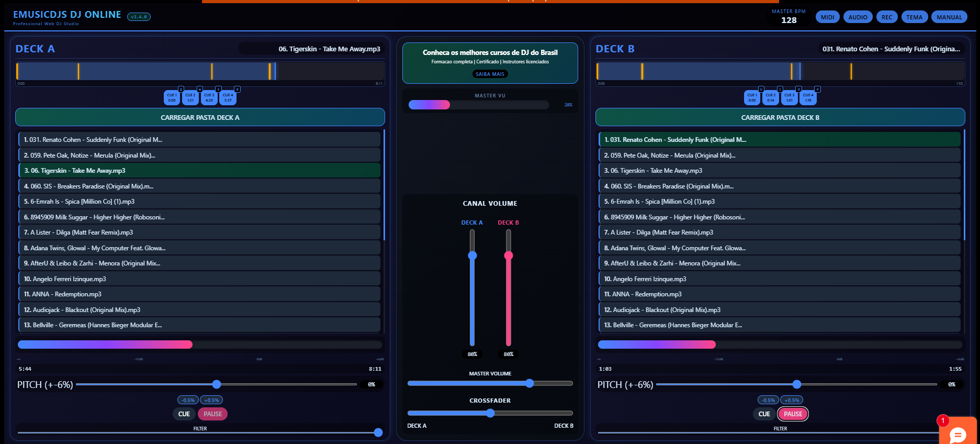The width and height of the screenshot is (980, 444).
Task: Click the Deck A waveform overview
Action: point(200,71)
